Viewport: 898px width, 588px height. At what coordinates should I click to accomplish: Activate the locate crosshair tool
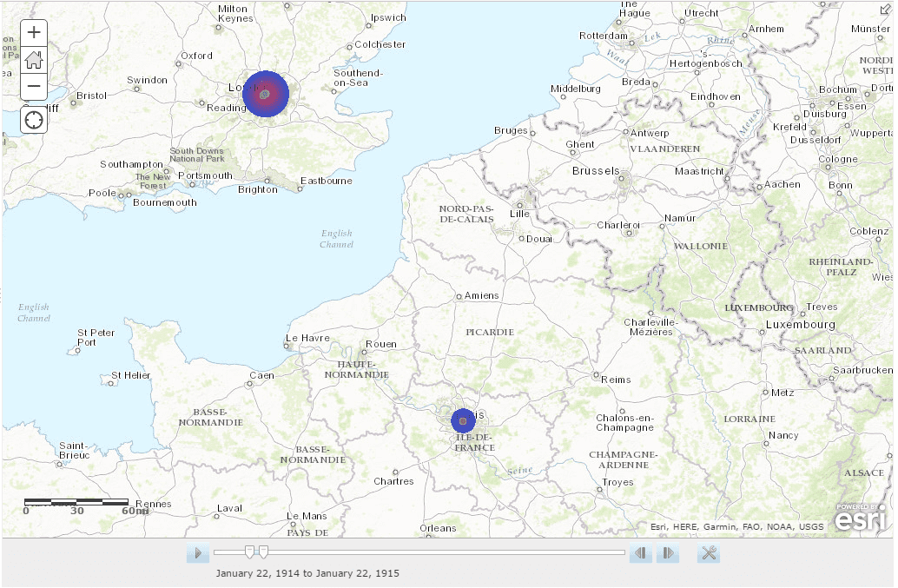pyautogui.click(x=33, y=119)
